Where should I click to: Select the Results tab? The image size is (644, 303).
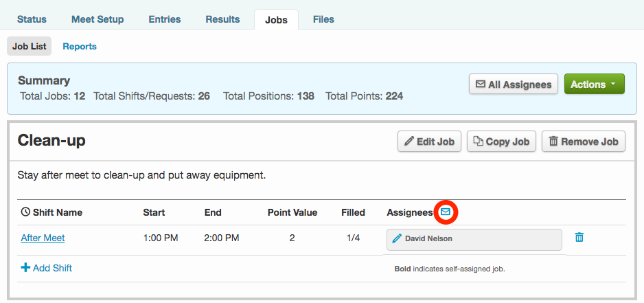[x=223, y=19]
